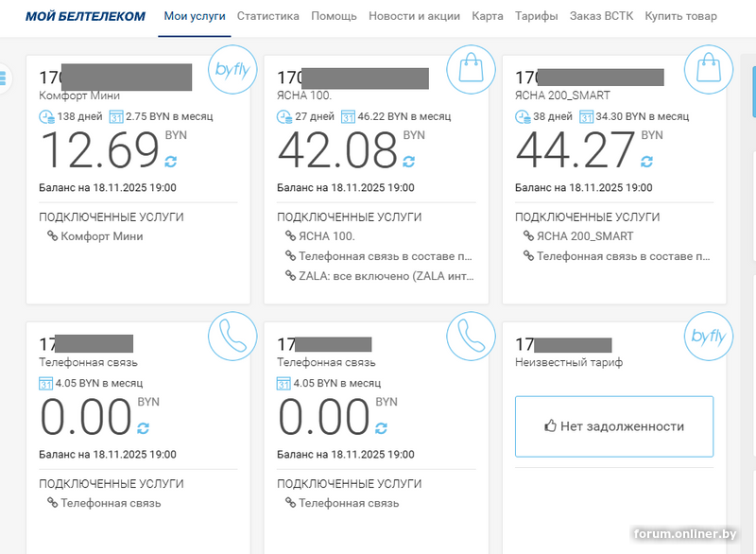Open the side menu hamburger icon
Image resolution: width=756 pixels, height=554 pixels.
(3, 78)
